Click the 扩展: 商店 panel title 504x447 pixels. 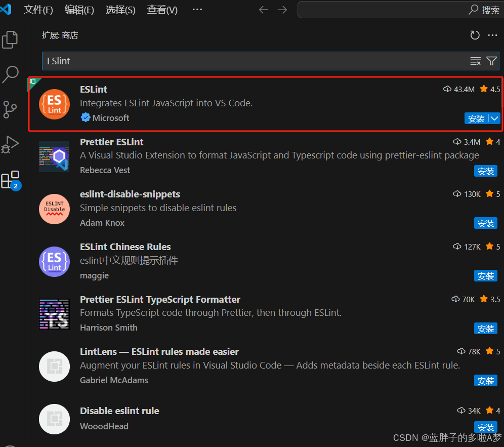coord(60,35)
